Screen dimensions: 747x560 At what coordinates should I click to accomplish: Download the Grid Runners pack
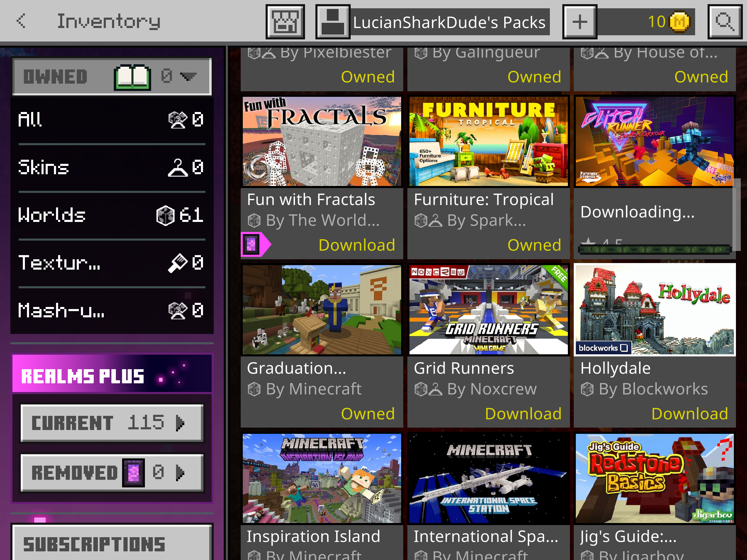tap(523, 414)
